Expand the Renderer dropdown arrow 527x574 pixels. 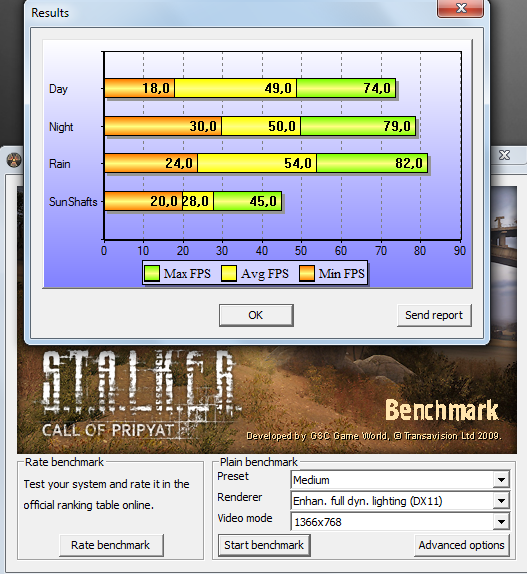pyautogui.click(x=501, y=501)
